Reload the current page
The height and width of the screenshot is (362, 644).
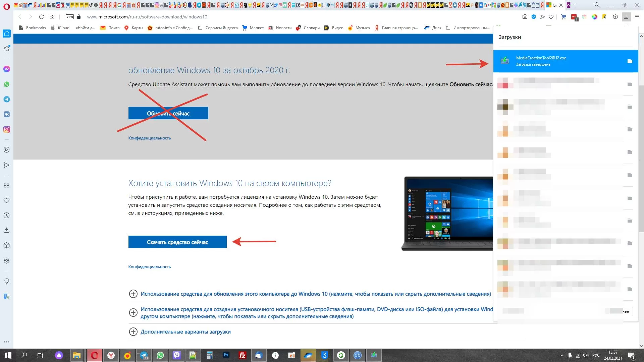[x=41, y=17]
